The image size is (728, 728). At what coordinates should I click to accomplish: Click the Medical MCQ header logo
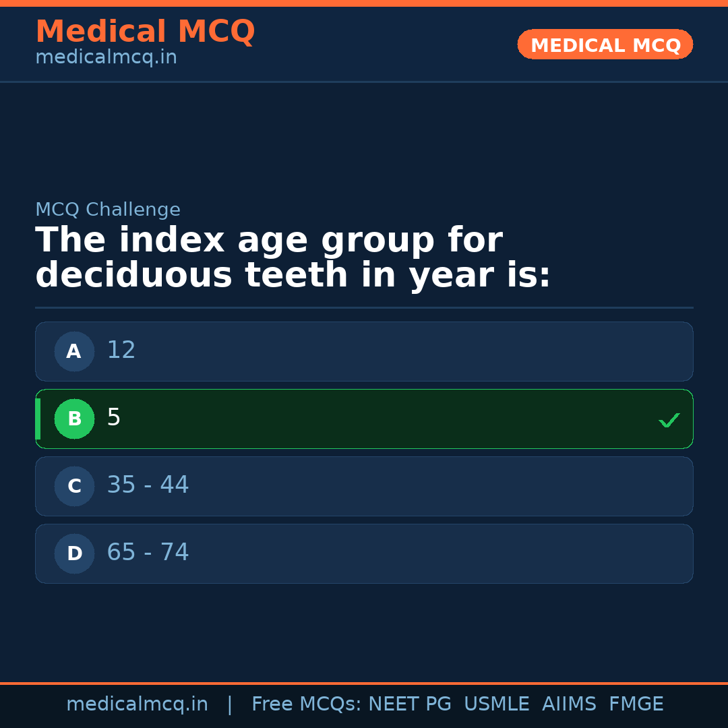[145, 32]
